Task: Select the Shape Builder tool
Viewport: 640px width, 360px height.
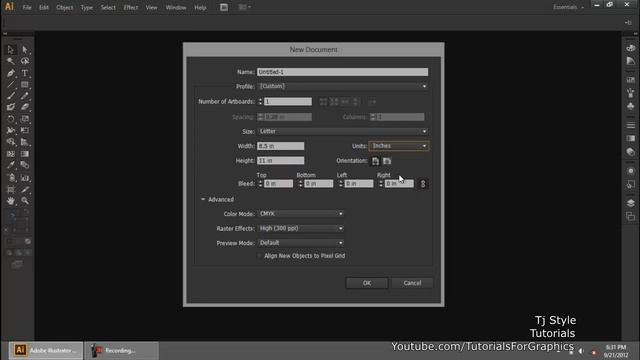Action: point(11,142)
